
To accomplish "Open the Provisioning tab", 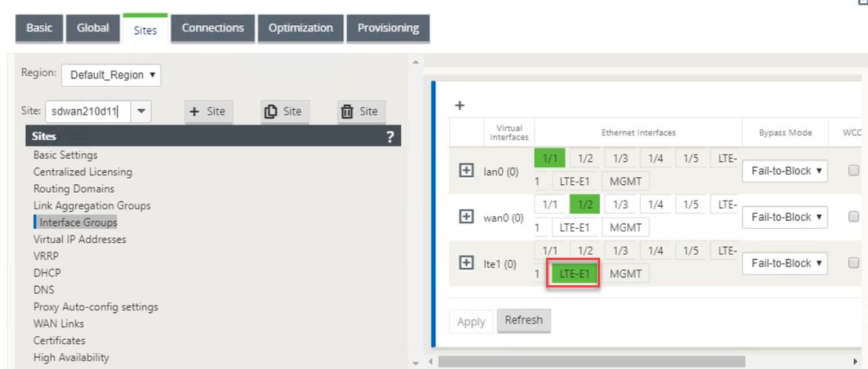I will [388, 27].
